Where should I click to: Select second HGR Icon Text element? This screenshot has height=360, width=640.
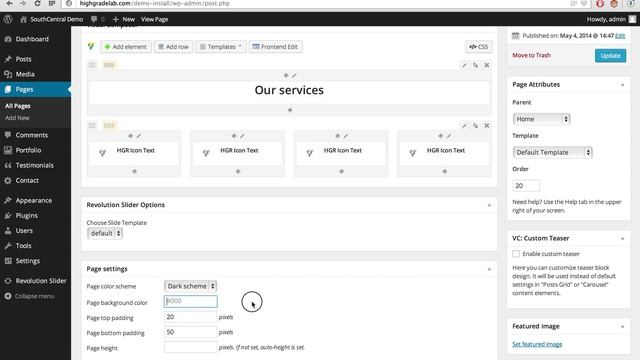click(238, 153)
